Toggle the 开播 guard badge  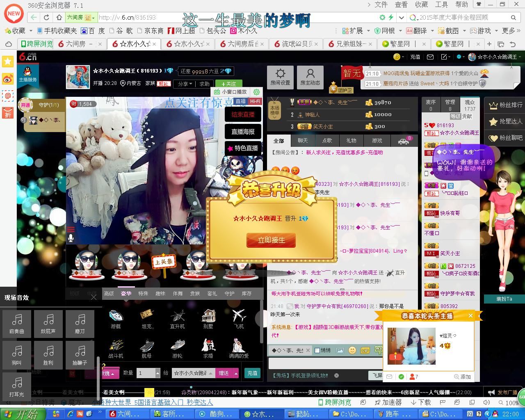coord(25,105)
